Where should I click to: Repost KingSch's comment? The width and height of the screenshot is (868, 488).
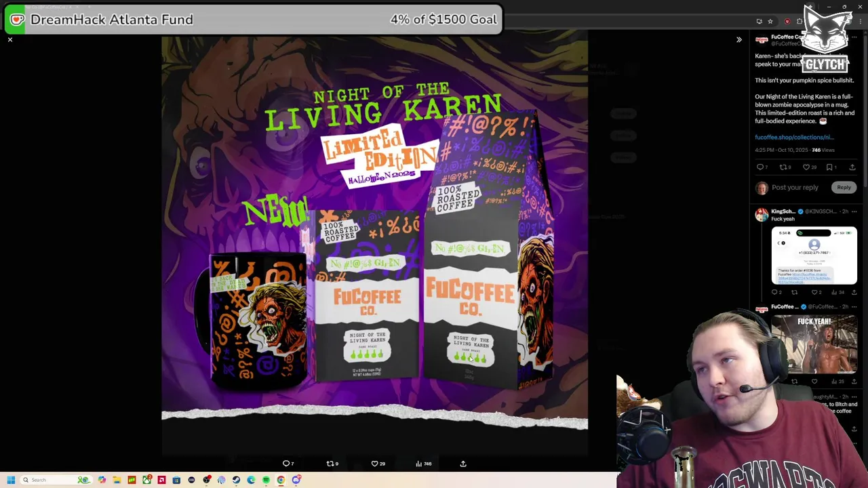[x=794, y=292]
